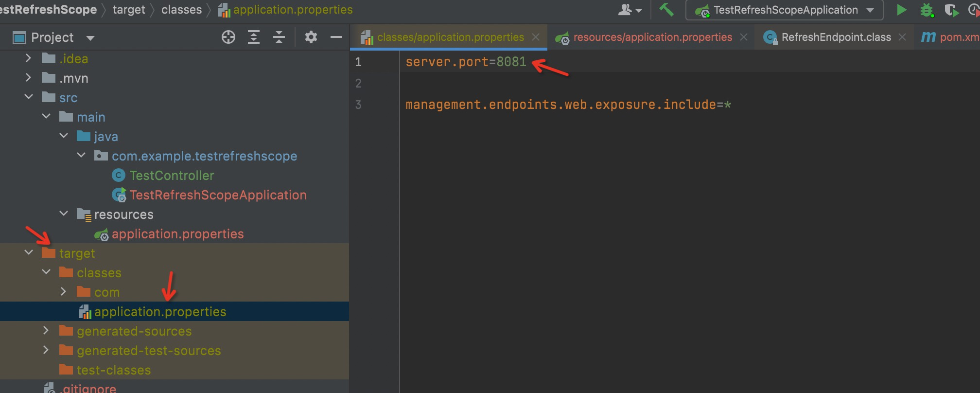Start debugging with the bug icon
This screenshot has width=980, height=393.
click(927, 10)
